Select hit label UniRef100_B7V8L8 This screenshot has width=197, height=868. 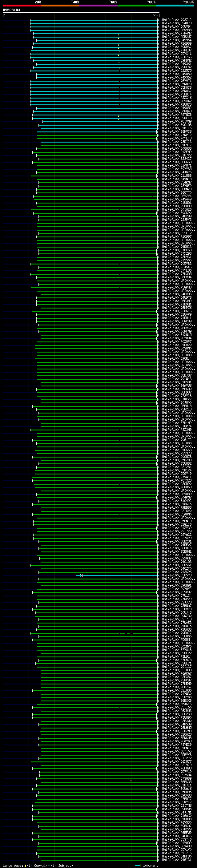177,650
